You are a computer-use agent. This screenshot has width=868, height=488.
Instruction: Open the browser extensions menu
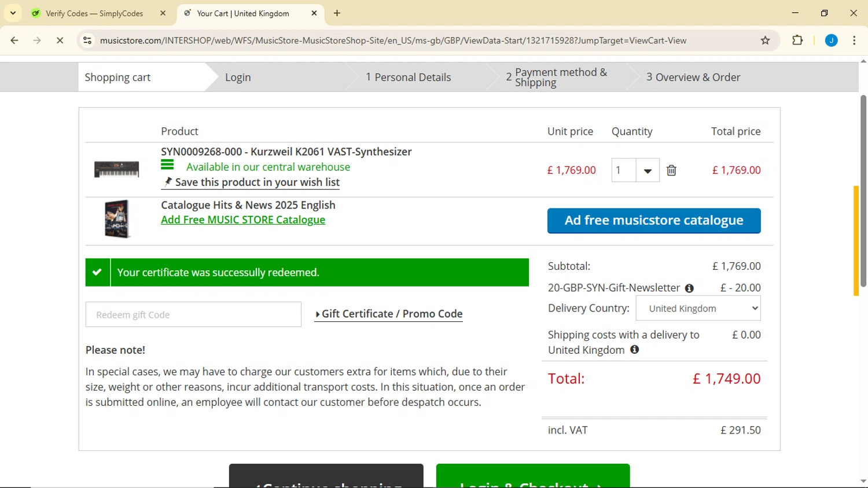(797, 41)
